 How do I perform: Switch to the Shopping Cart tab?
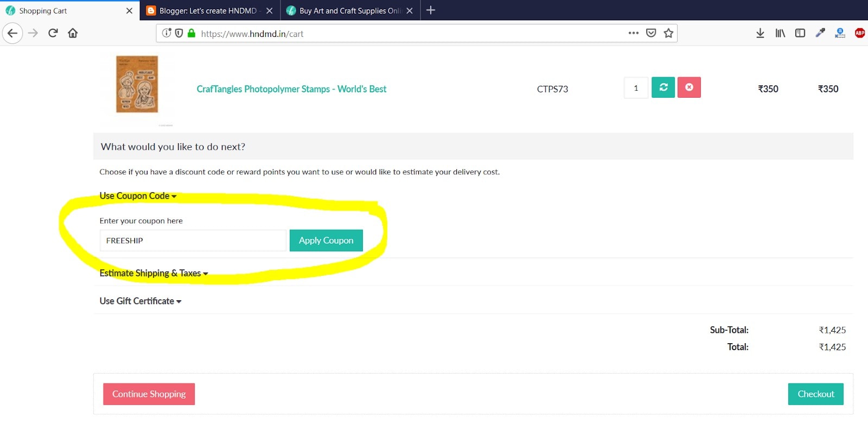[x=69, y=10]
